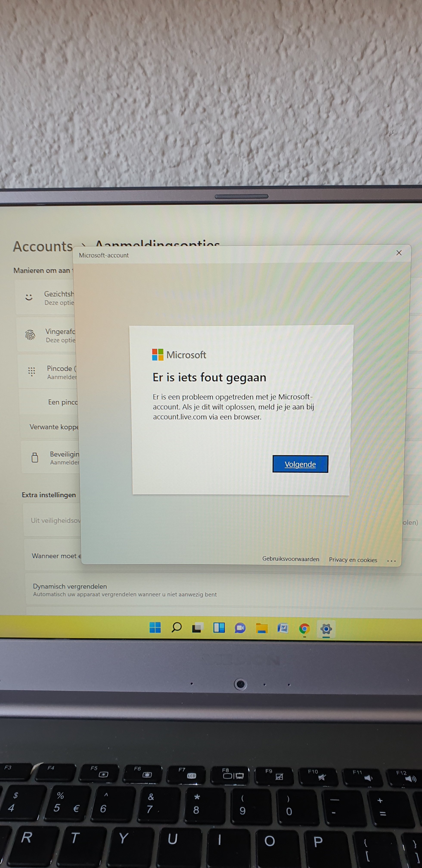Open Word from the taskbar
The height and width of the screenshot is (868, 422).
pyautogui.click(x=283, y=628)
